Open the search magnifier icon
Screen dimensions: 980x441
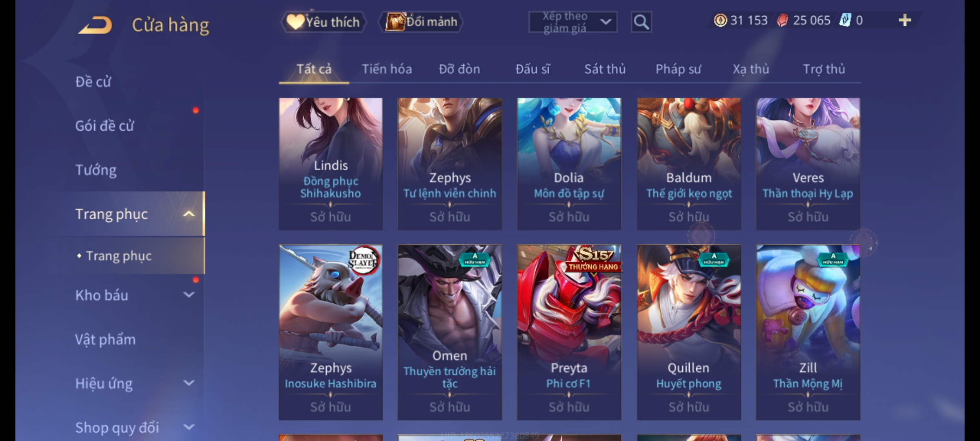point(641,22)
